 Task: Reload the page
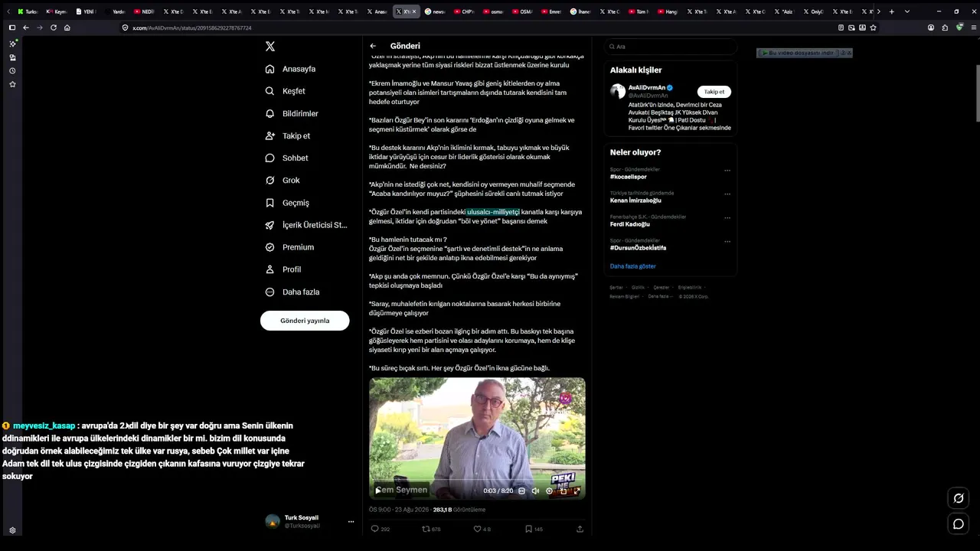pyautogui.click(x=54, y=28)
